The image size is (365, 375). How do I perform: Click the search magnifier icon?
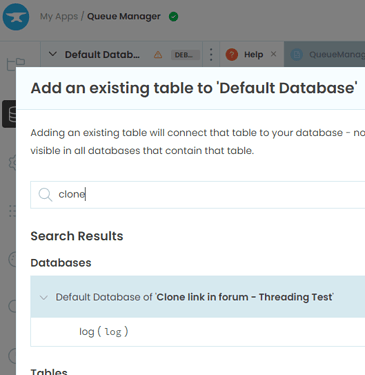(x=45, y=194)
